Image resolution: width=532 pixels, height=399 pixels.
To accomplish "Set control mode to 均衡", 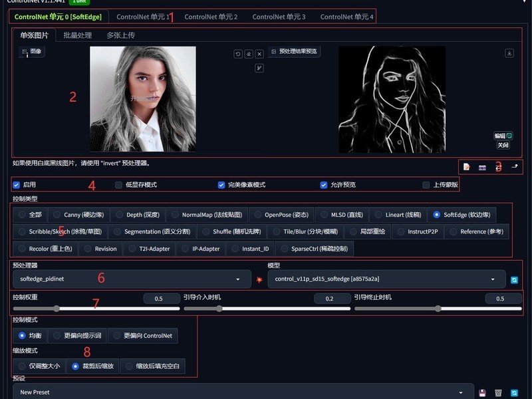I will point(30,336).
